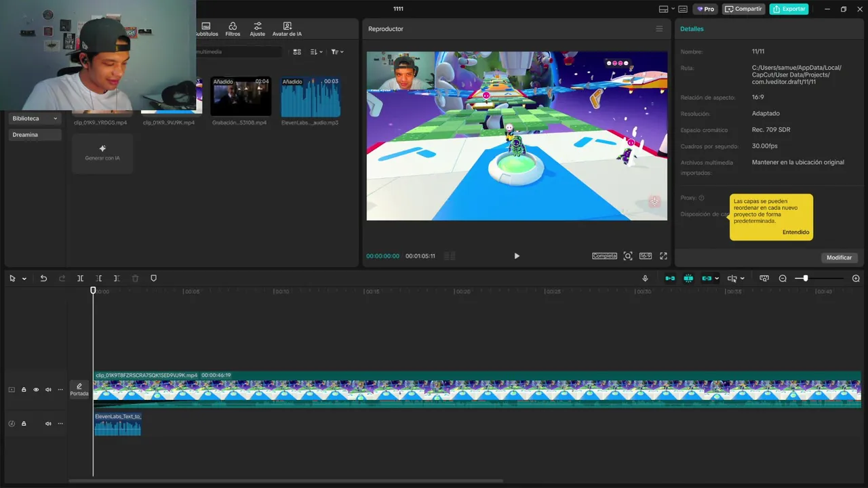Click the Proxy info icon

(x=701, y=198)
